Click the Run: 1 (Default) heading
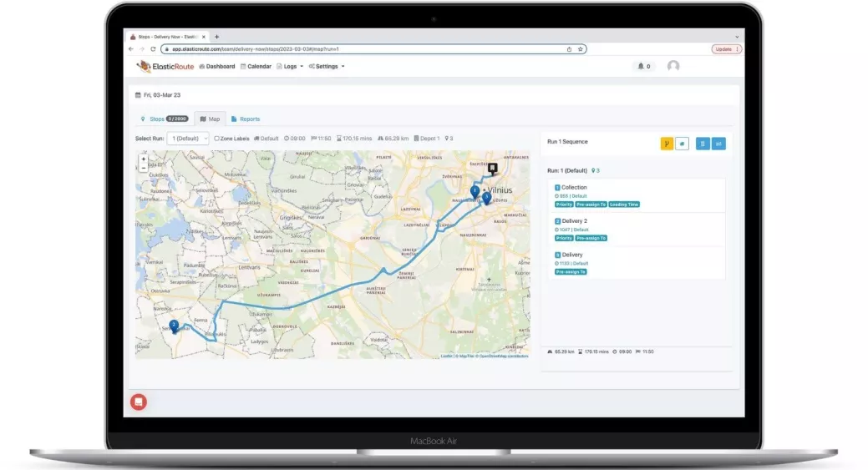 pyautogui.click(x=567, y=171)
